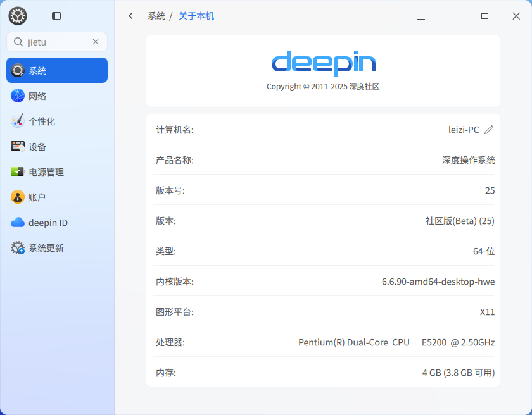Maximize the Control Center window
The image size is (532, 415).
tap(485, 16)
